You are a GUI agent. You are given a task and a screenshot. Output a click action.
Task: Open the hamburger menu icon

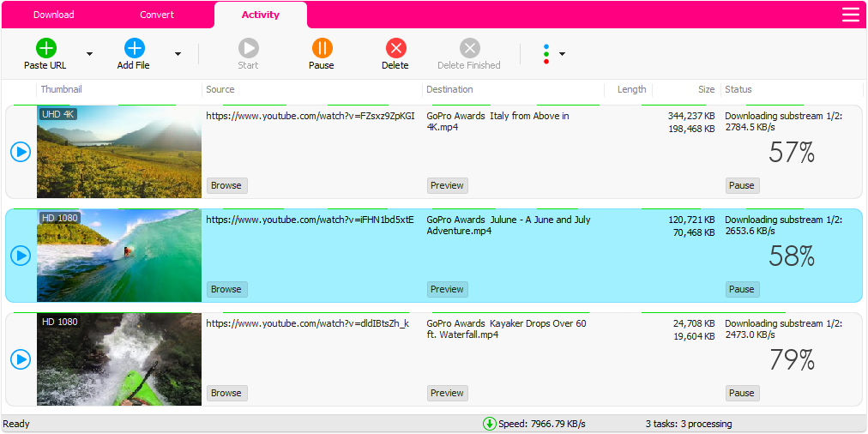pos(850,15)
